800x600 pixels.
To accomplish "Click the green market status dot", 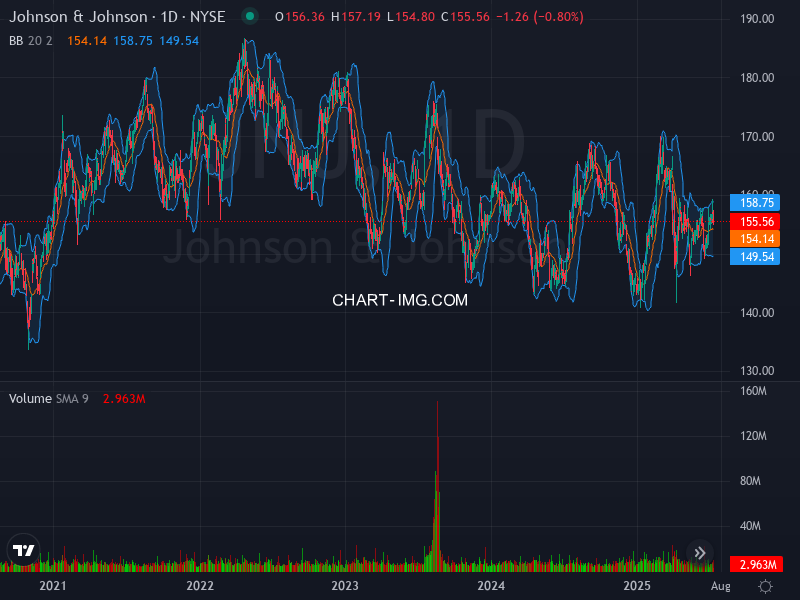I will click(x=250, y=16).
